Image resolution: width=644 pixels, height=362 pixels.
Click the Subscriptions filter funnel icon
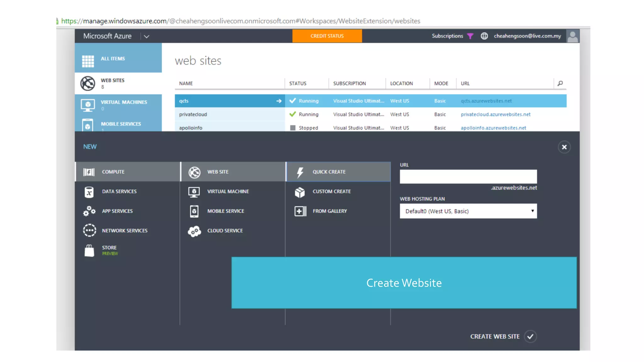pos(470,36)
